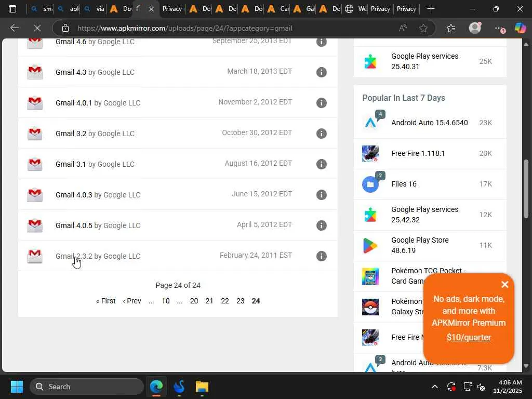Open Gmail 4.0.3 by Google LLC
The image size is (532, 399).
(x=98, y=195)
